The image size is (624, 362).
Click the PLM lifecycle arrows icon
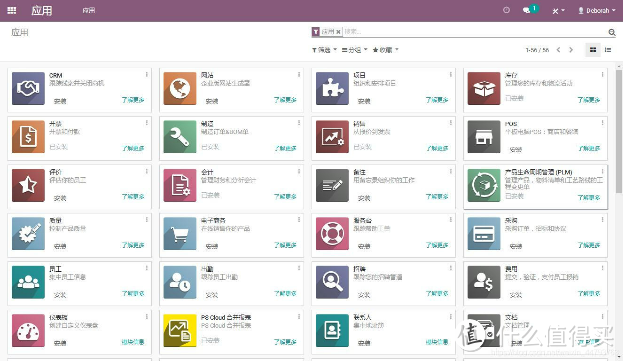click(x=484, y=185)
